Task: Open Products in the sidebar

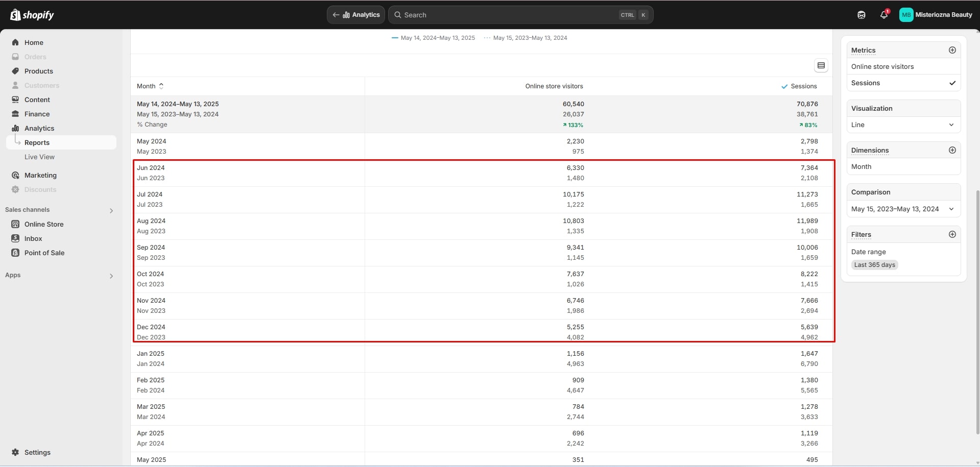Action: (x=39, y=71)
